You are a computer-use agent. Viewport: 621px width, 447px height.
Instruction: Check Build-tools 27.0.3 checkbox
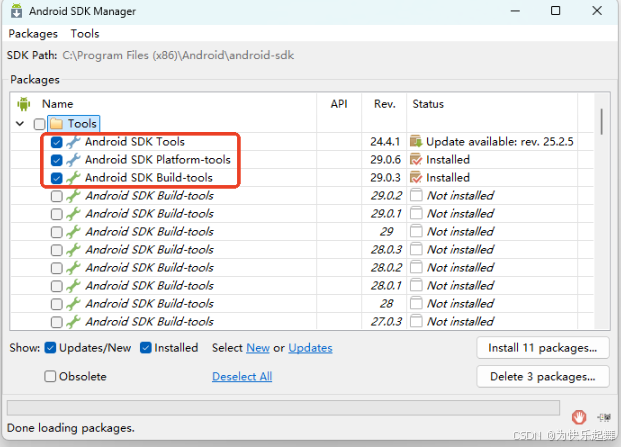(x=57, y=322)
